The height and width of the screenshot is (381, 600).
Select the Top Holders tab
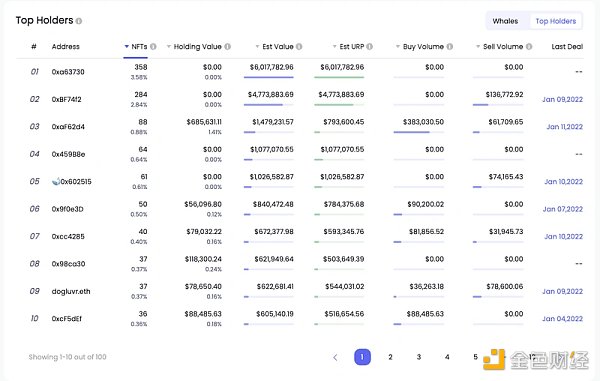pos(556,21)
